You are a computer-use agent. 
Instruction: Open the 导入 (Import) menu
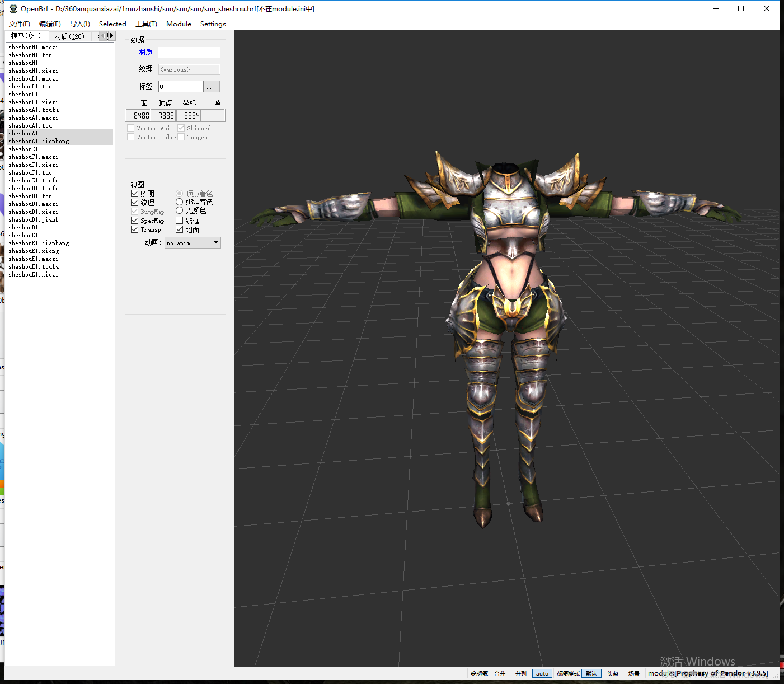pyautogui.click(x=79, y=24)
